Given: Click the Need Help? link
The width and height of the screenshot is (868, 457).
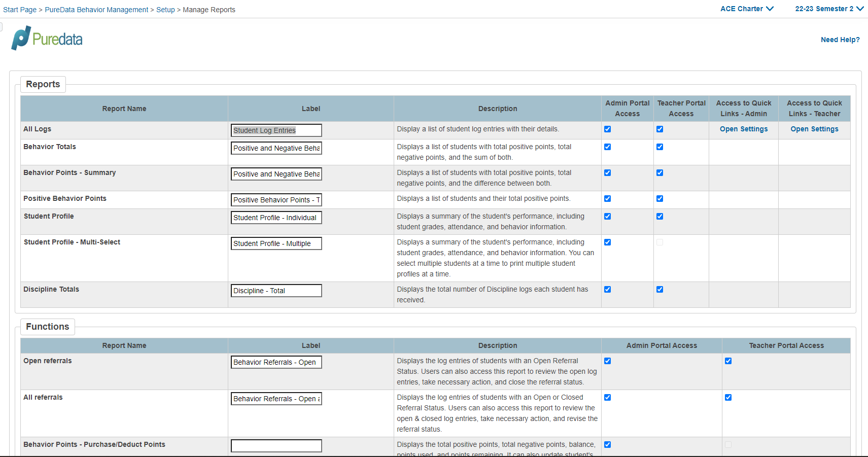Looking at the screenshot, I should tap(840, 40).
